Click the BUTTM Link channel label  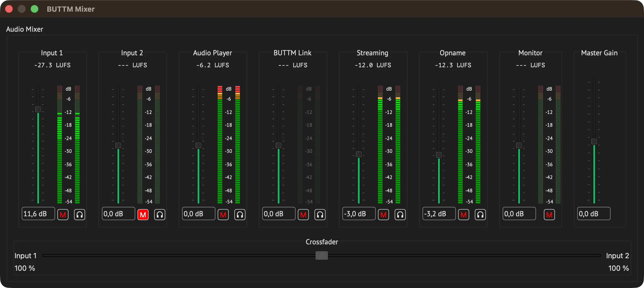click(x=292, y=53)
